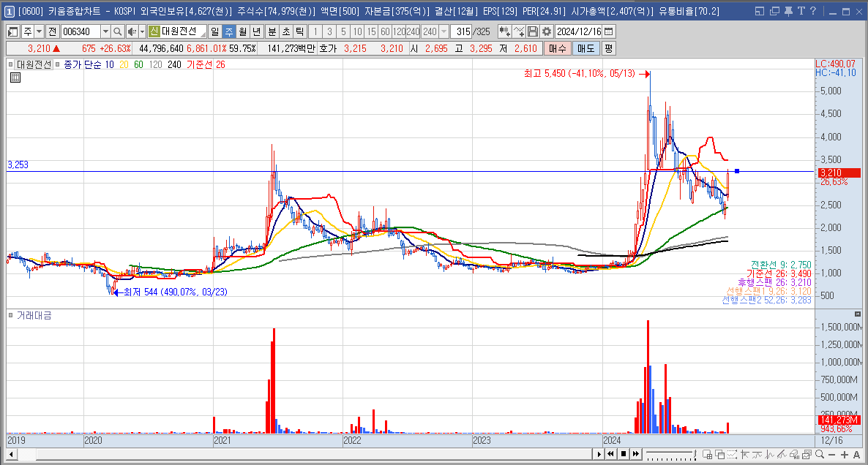Click the add candlestick chart icon
Viewport: 868px width, 465px height.
[x=504, y=32]
